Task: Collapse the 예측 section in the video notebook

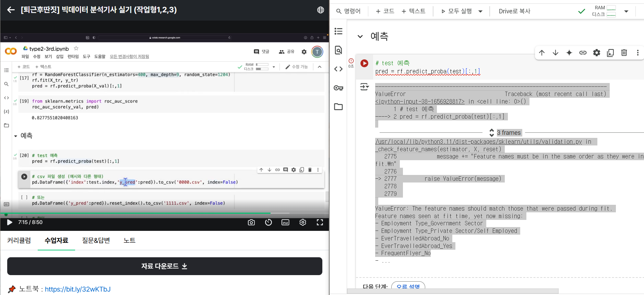Action: click(x=15, y=136)
